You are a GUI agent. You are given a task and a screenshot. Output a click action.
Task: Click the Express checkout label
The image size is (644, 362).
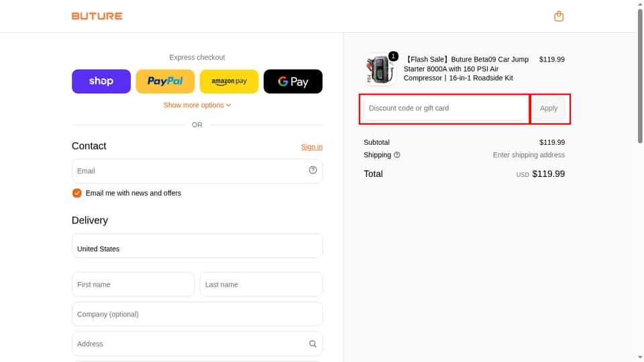tap(197, 58)
